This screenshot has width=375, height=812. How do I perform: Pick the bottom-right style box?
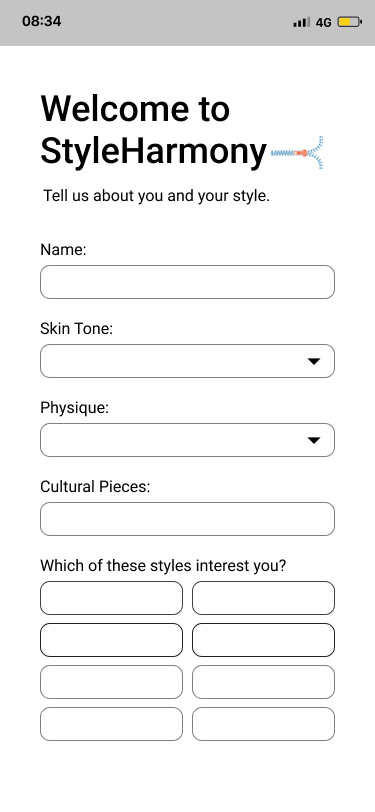point(264,724)
